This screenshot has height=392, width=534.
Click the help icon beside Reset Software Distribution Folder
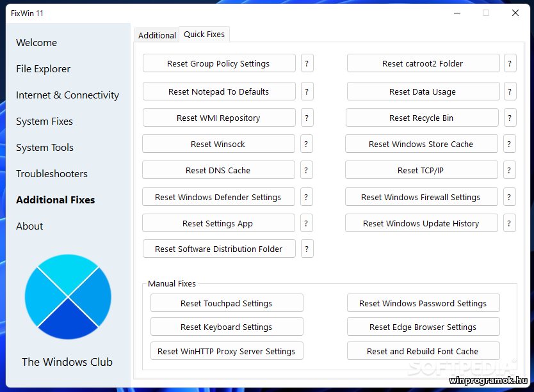pos(307,249)
